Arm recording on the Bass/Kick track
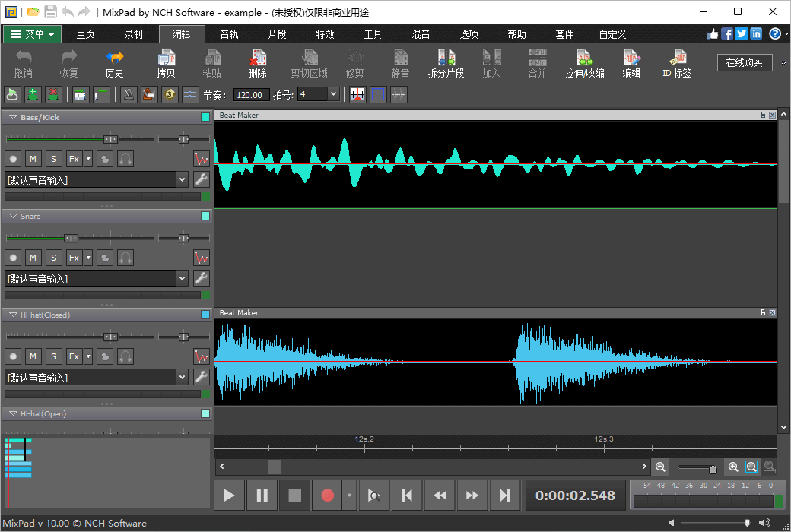This screenshot has height=532, width=791. 13,159
